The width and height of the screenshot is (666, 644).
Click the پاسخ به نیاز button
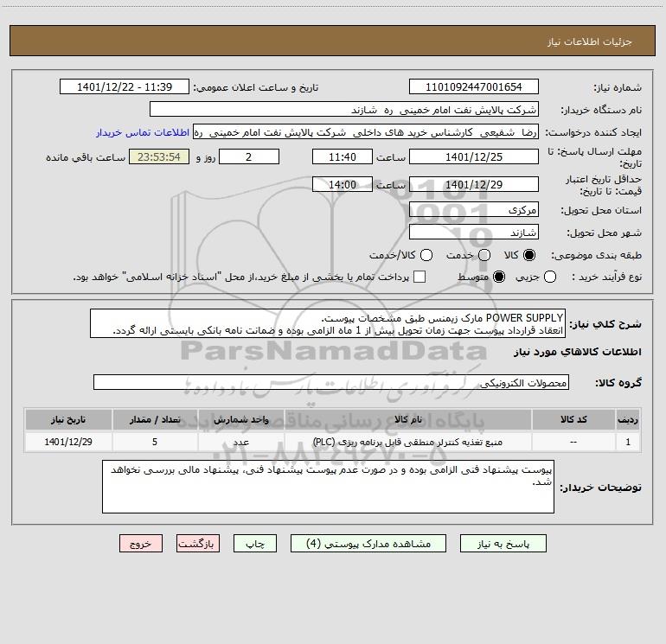(x=503, y=544)
